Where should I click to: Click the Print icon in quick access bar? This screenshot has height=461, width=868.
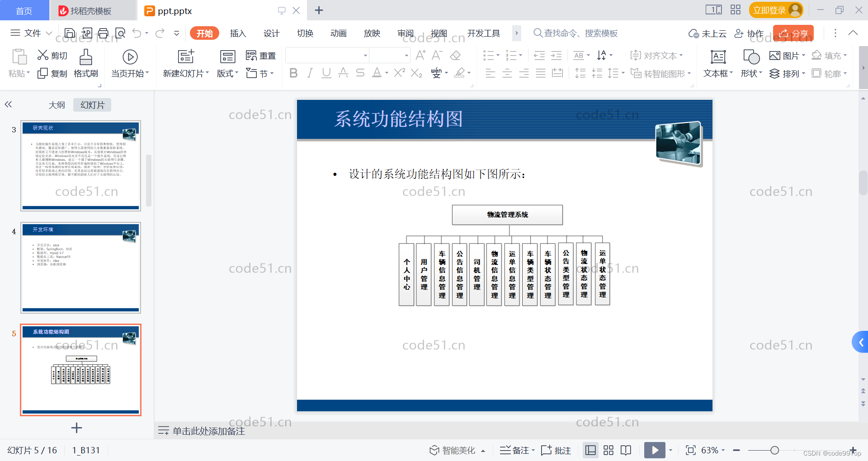(103, 33)
